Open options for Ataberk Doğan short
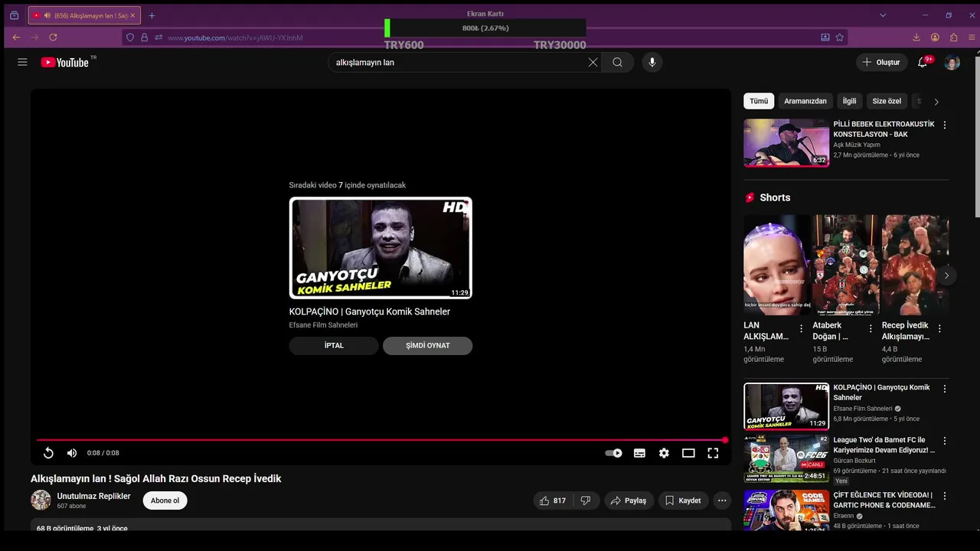This screenshot has width=980, height=551. pos(871,328)
